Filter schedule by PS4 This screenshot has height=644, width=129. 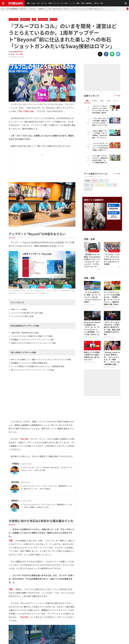coord(106,181)
